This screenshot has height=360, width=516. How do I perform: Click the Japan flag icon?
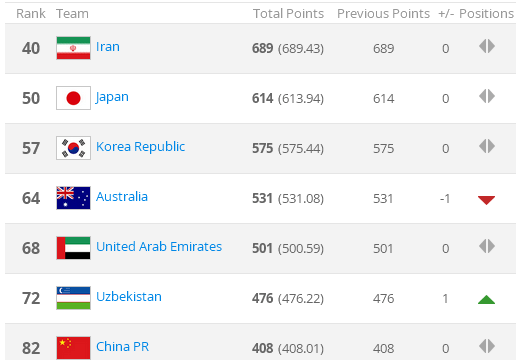click(73, 98)
